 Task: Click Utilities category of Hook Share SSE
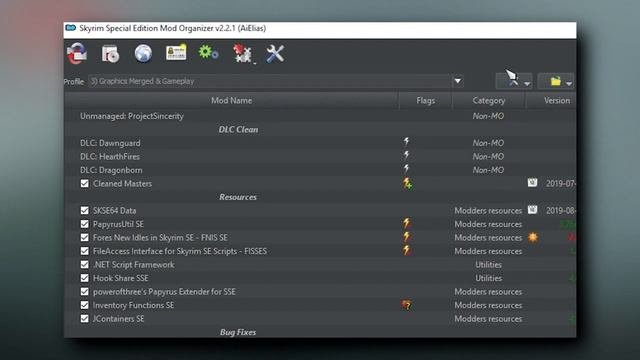(488, 278)
